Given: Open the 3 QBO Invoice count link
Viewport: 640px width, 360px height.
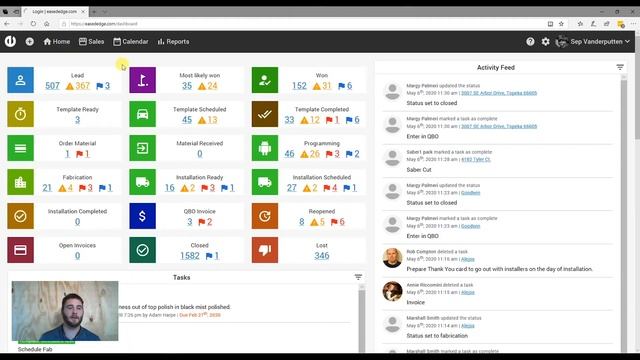Looking at the screenshot, I should [x=190, y=222].
